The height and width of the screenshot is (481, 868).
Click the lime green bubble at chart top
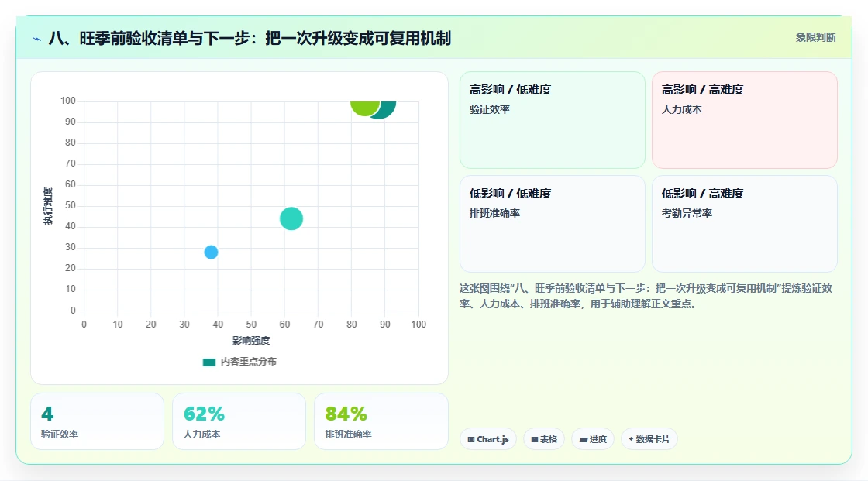[x=365, y=108]
